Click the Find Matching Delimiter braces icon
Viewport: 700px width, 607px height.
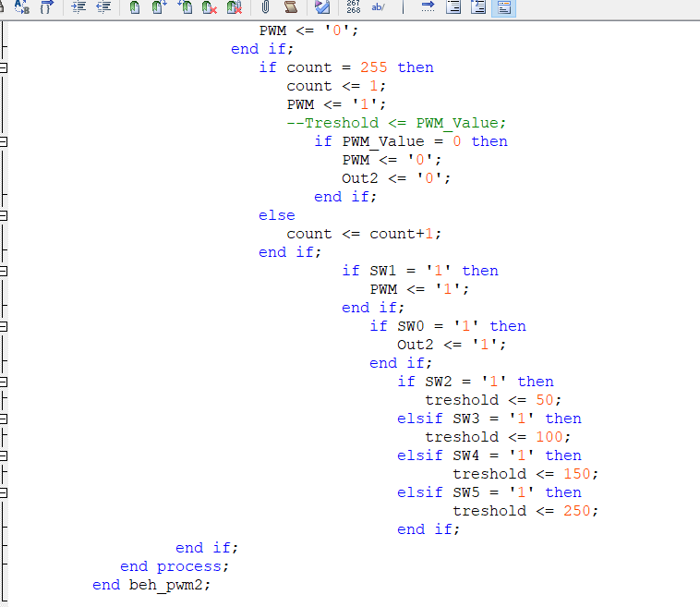pyautogui.click(x=46, y=6)
